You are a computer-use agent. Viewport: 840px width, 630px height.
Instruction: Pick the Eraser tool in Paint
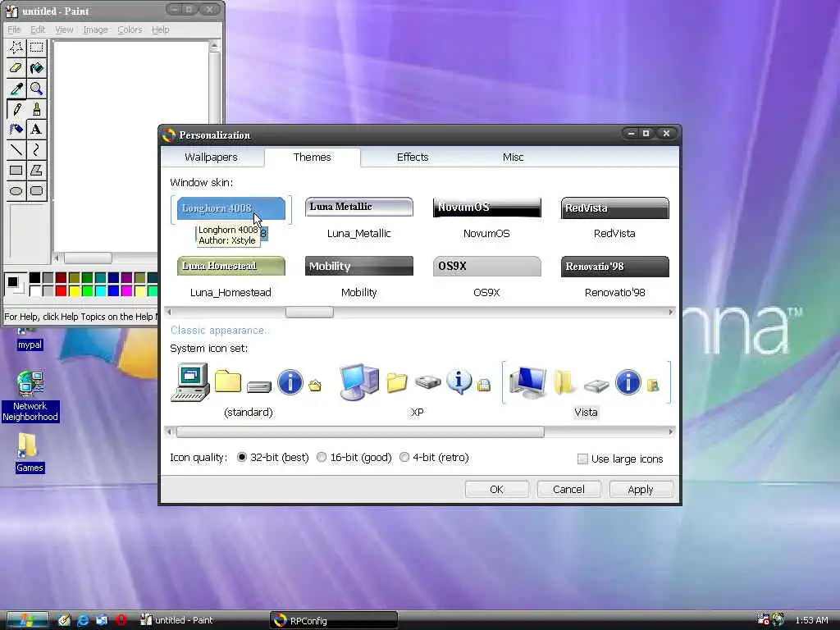[x=16, y=68]
